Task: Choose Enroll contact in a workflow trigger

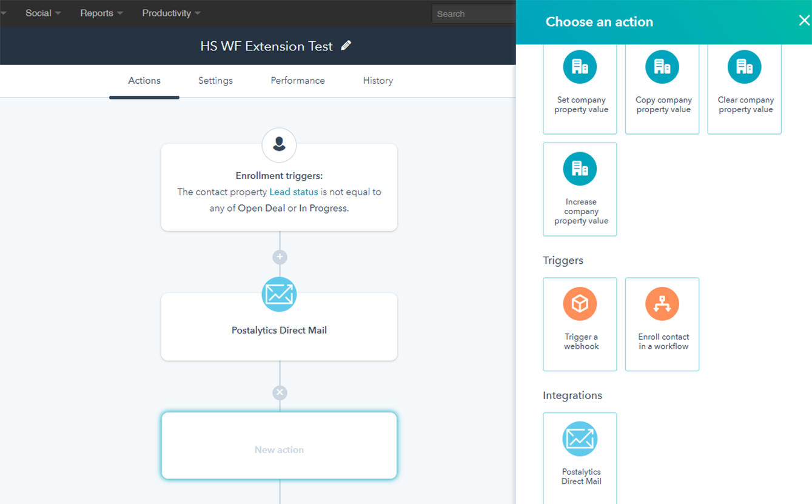Action: coord(662,324)
